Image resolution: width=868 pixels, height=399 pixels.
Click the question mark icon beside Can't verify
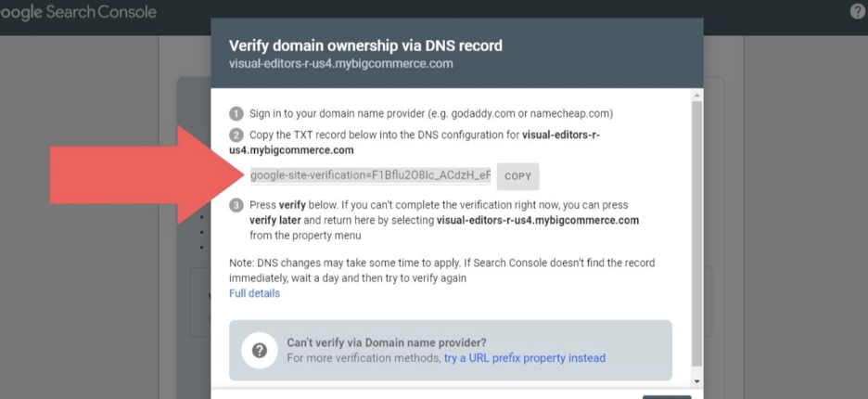261,350
